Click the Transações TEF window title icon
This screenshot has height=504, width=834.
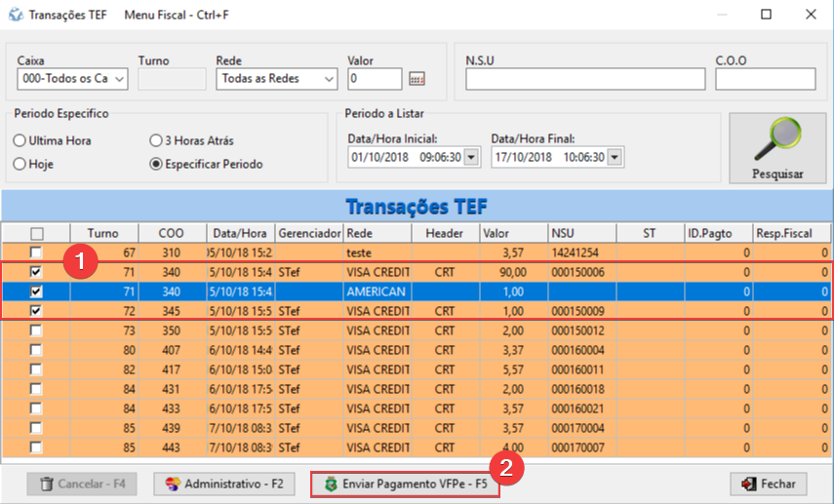[x=15, y=15]
